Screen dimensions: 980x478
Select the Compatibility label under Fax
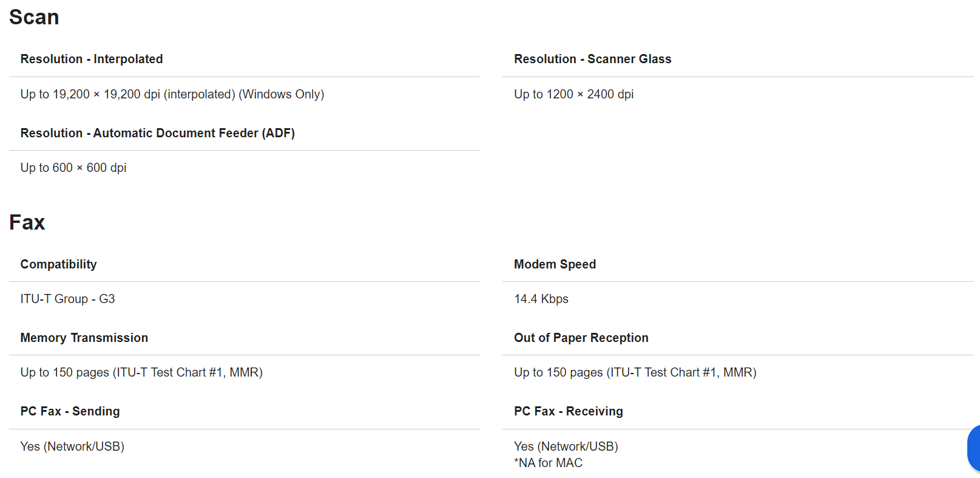[x=58, y=264]
